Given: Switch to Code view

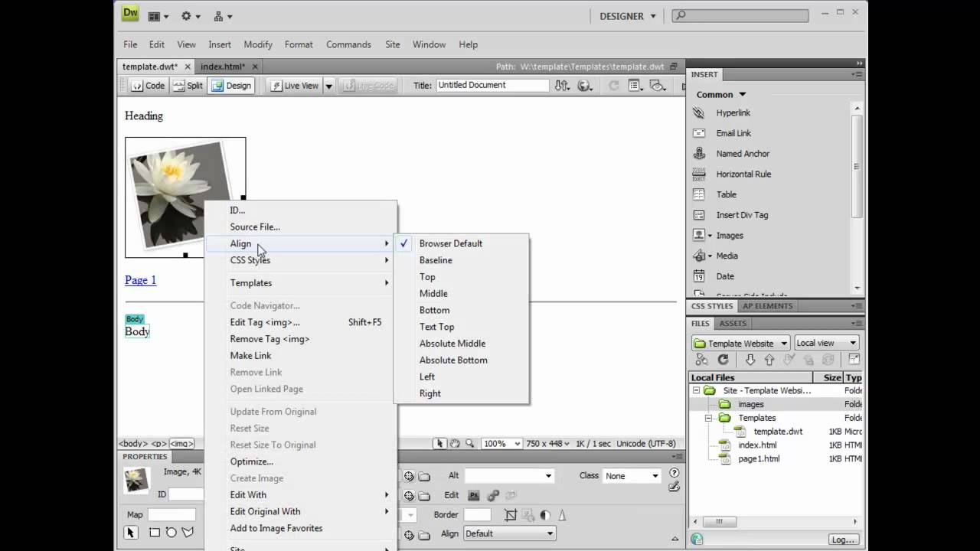Looking at the screenshot, I should click(x=148, y=86).
